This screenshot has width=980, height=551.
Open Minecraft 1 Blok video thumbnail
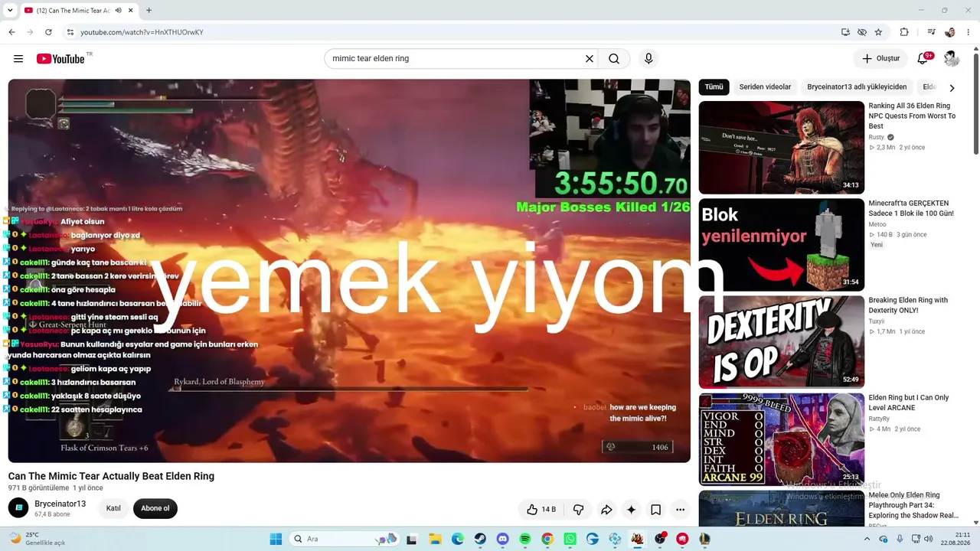point(781,245)
